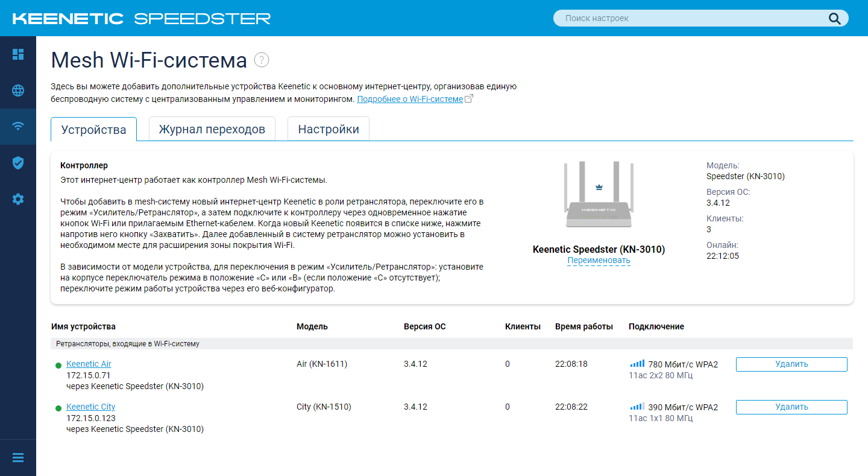Open the Keenetic Air device link
This screenshot has width=868, height=476.
click(x=89, y=364)
